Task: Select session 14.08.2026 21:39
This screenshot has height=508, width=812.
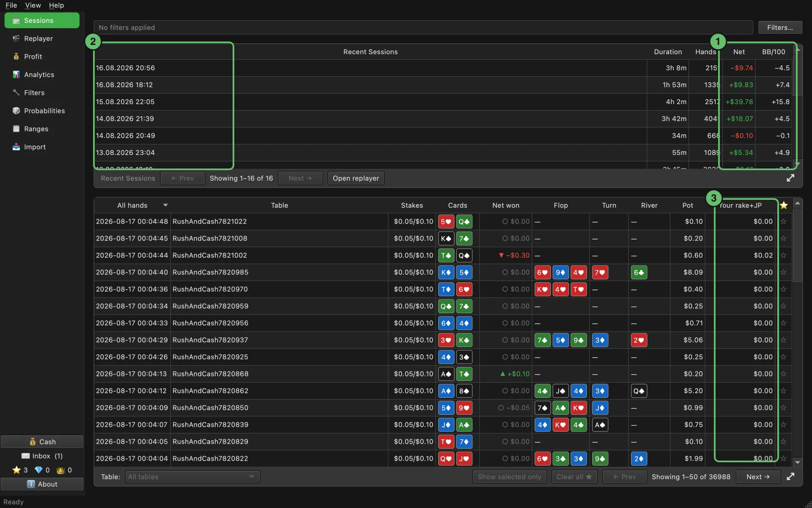Action: 443,119
